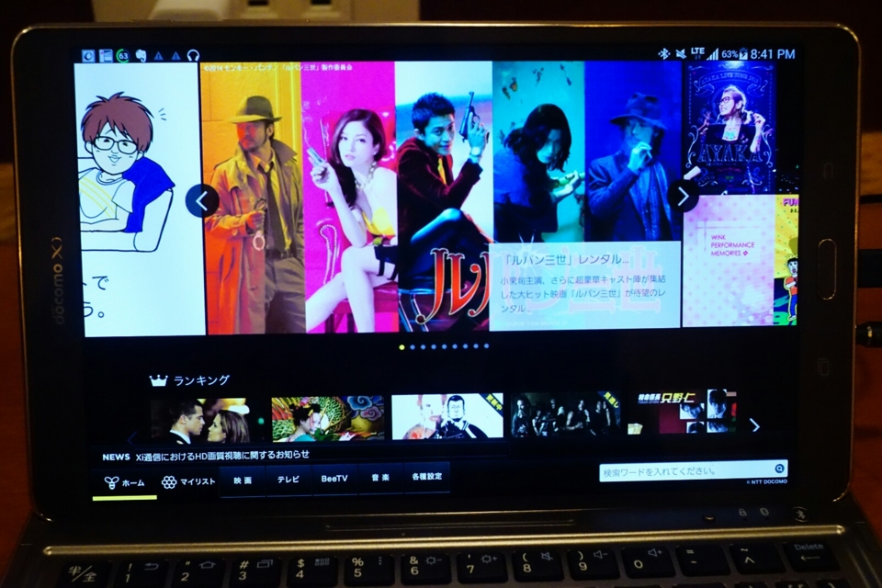Viewport: 882px width, 588px height.
Task: Tap the headphones status bar icon
Action: click(193, 56)
